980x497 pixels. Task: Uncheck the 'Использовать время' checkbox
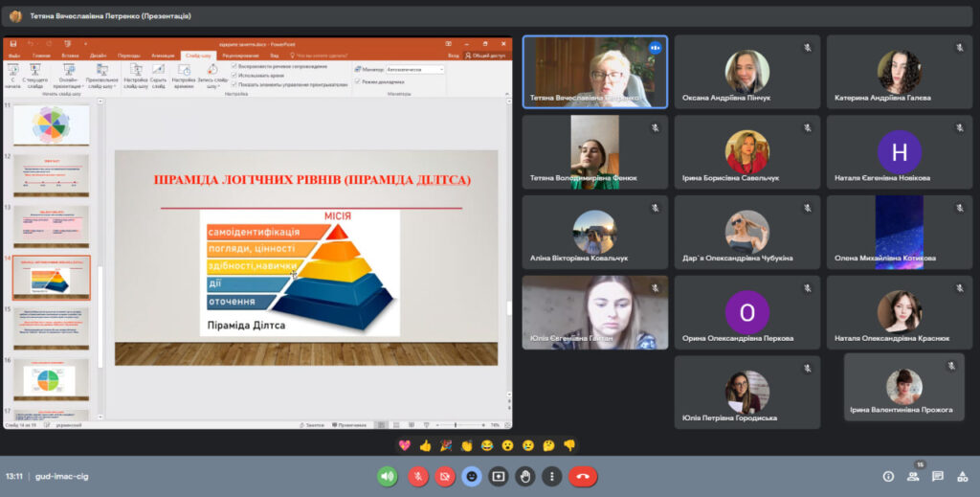click(x=235, y=74)
